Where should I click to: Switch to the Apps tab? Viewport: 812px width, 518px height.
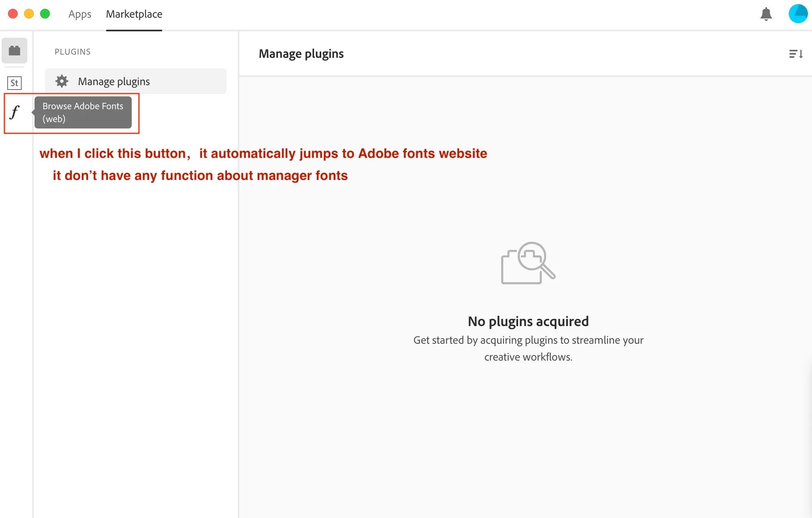coord(80,14)
